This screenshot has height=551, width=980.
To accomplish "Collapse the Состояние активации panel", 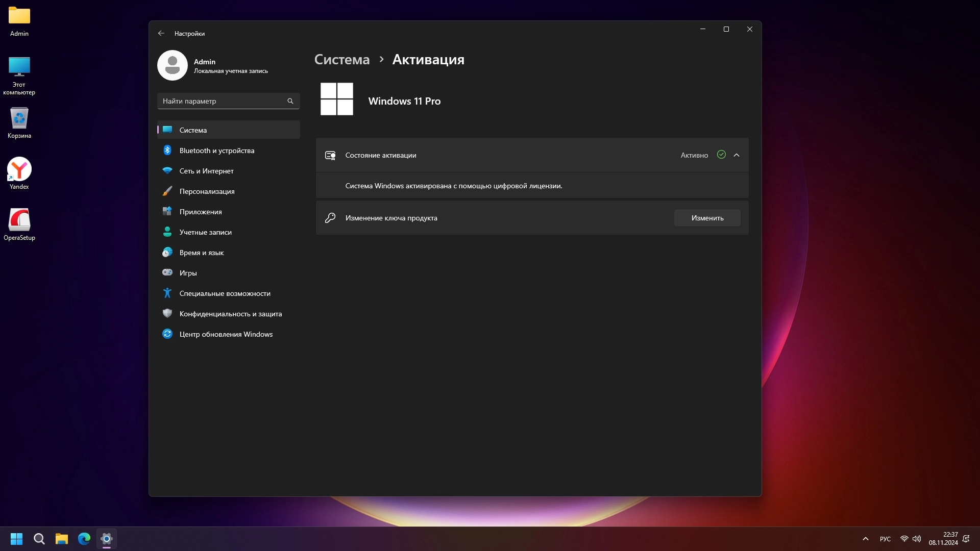I will click(736, 155).
